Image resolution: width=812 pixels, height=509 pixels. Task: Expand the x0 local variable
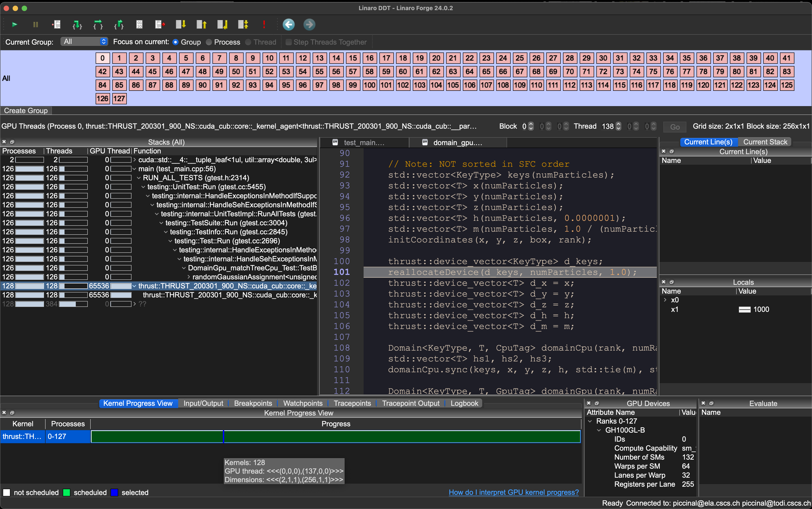(665, 300)
